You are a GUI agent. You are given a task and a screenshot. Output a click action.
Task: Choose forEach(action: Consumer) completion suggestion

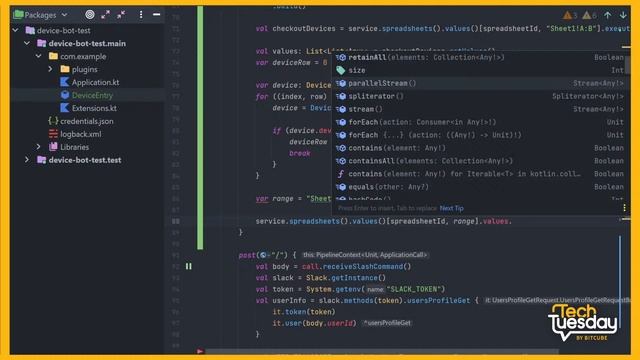coord(479,122)
